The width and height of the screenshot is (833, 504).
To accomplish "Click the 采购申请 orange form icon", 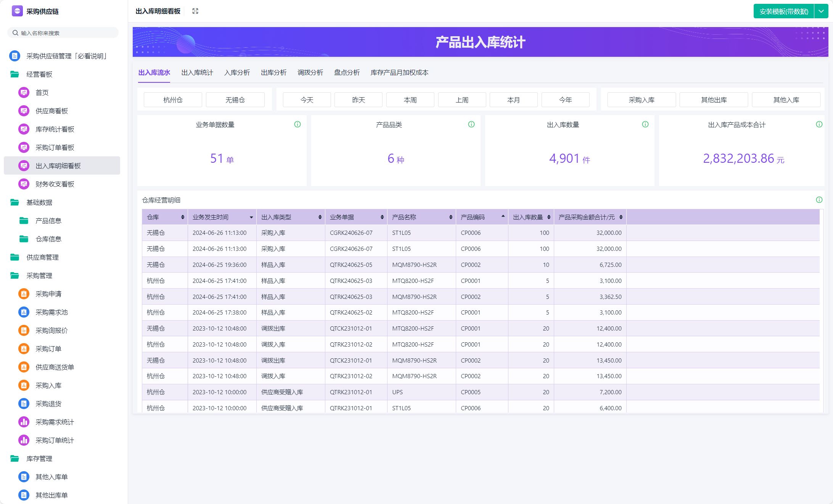I will (x=24, y=294).
